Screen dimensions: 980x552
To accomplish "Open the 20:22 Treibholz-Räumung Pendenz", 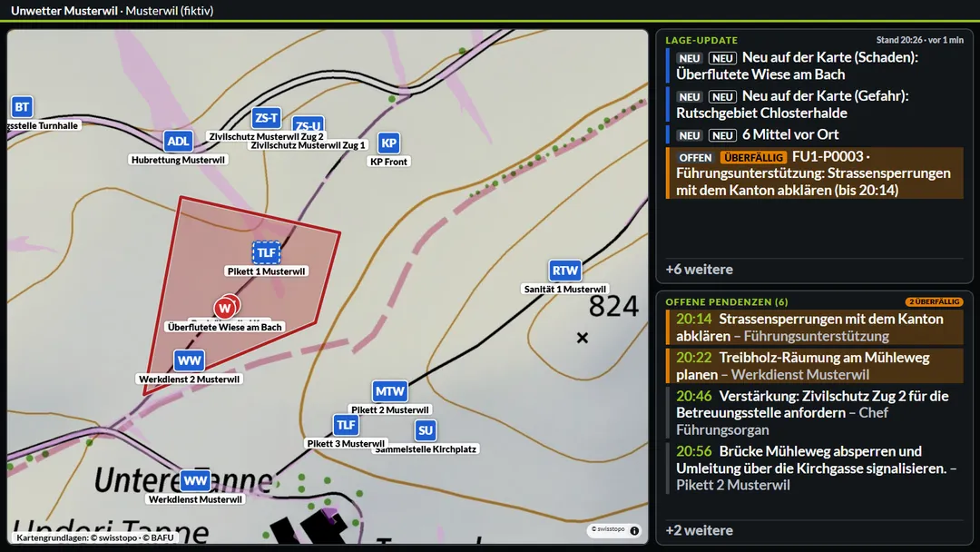I will click(x=815, y=366).
